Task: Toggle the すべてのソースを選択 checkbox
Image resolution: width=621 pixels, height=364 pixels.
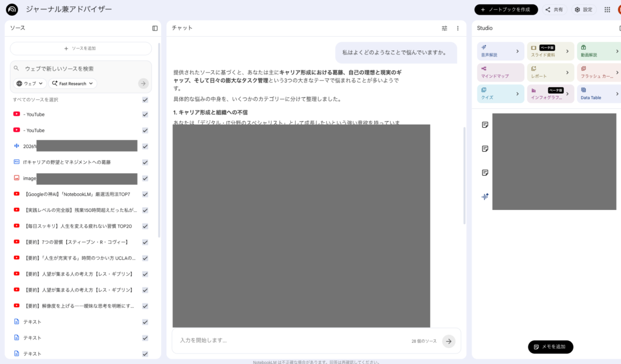Action: coord(144,98)
